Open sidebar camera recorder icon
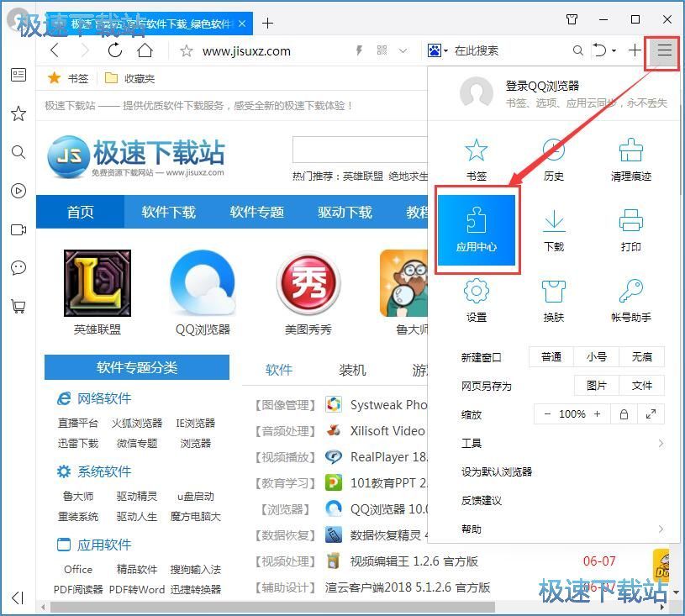The width and height of the screenshot is (685, 616). (x=18, y=229)
